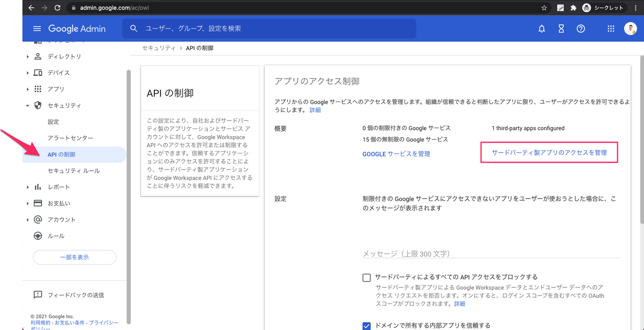Open browser extensions puzzle icon

click(x=573, y=8)
